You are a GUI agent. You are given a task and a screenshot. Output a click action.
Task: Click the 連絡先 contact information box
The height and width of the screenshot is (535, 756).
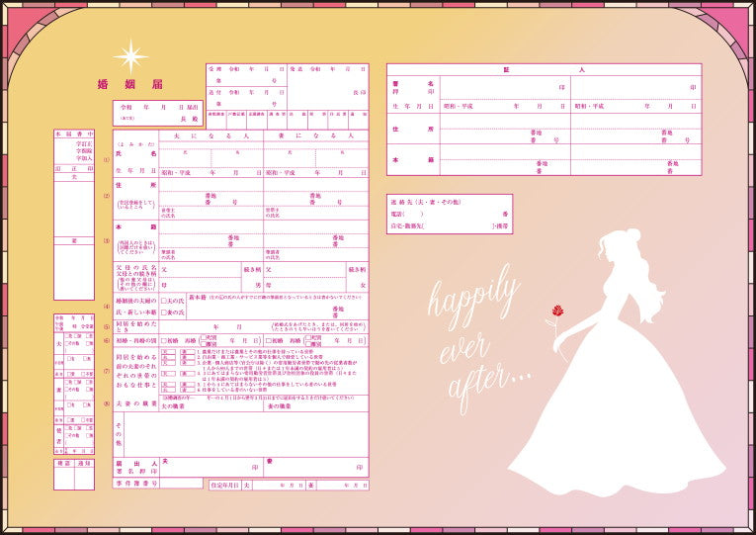(x=450, y=214)
